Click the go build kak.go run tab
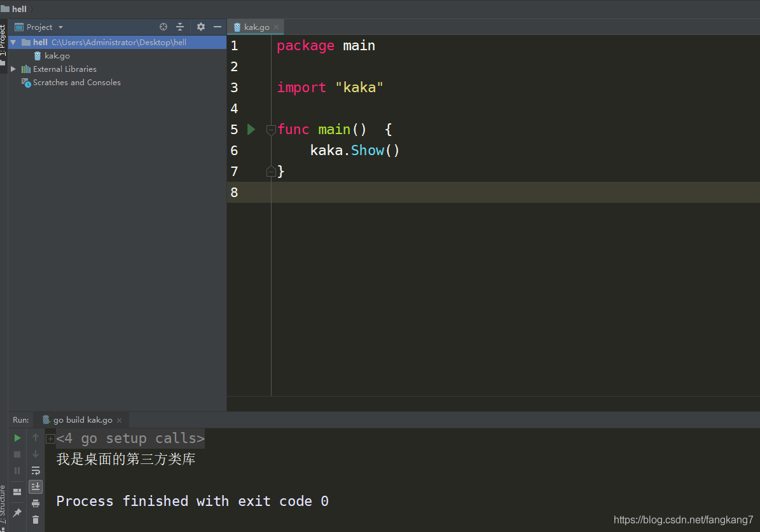The height and width of the screenshot is (532, 760). tap(83, 420)
